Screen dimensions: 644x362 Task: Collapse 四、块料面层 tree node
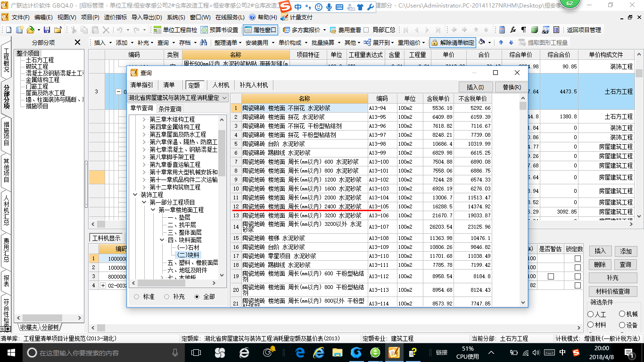pos(162,240)
